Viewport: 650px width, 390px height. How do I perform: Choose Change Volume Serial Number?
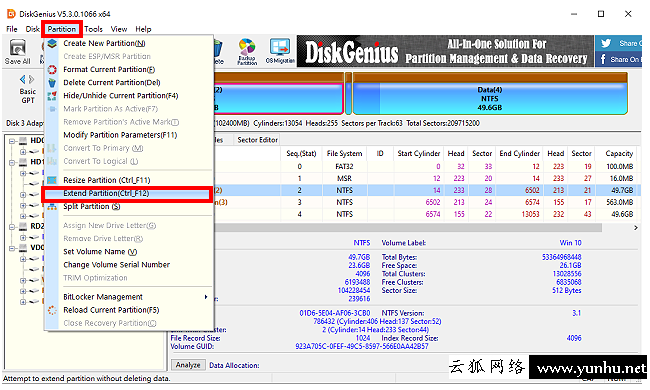129,265
